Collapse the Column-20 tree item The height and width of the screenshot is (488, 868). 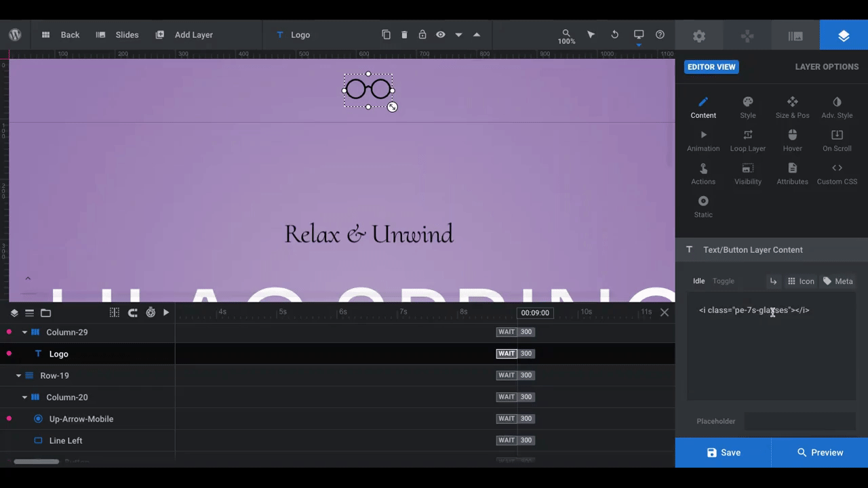[25, 397]
